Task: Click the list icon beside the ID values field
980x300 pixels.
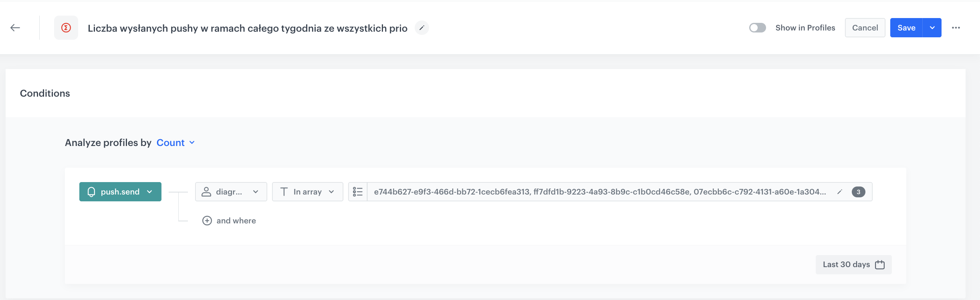Action: click(358, 191)
